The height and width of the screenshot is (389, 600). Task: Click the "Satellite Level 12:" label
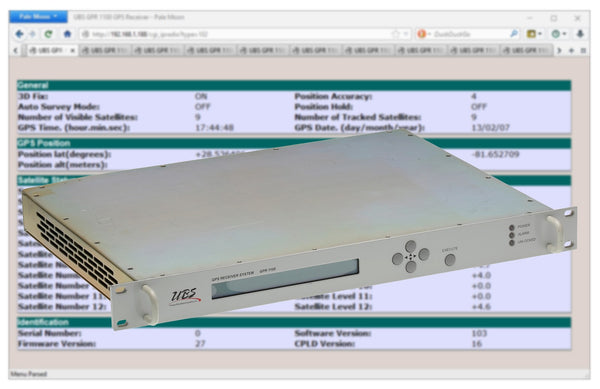(x=333, y=306)
